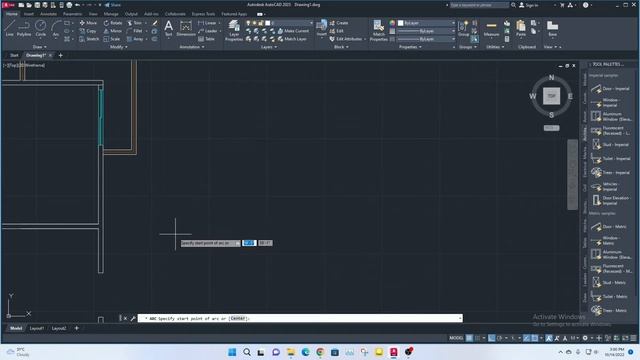640x360 pixels.
Task: Expand the Block panel
Action: (341, 47)
